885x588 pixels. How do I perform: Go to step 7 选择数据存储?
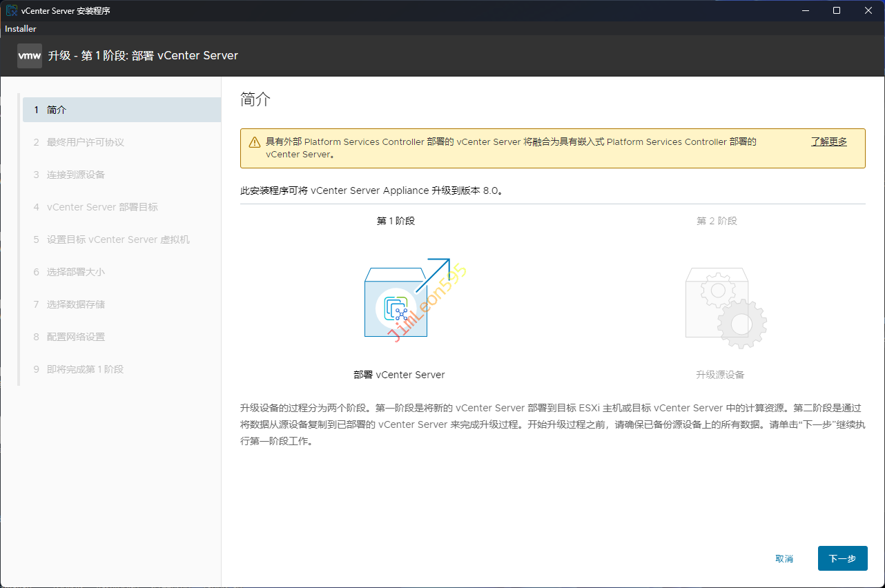[x=76, y=304]
